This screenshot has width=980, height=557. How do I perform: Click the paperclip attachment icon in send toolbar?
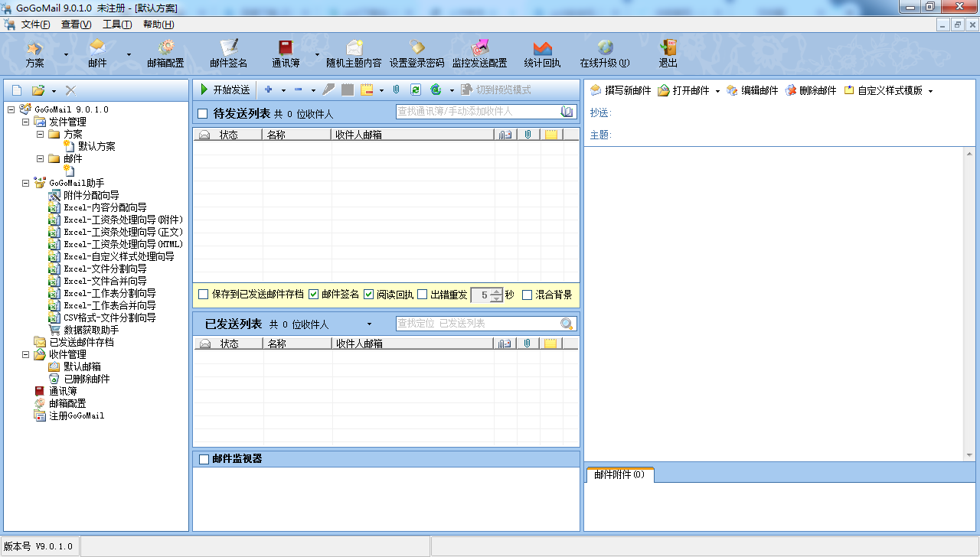[397, 90]
